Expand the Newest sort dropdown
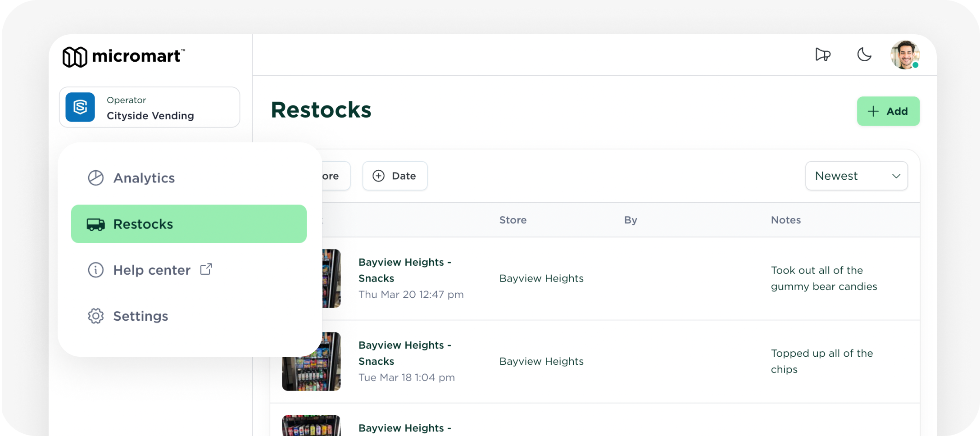The width and height of the screenshot is (980, 436). tap(856, 176)
